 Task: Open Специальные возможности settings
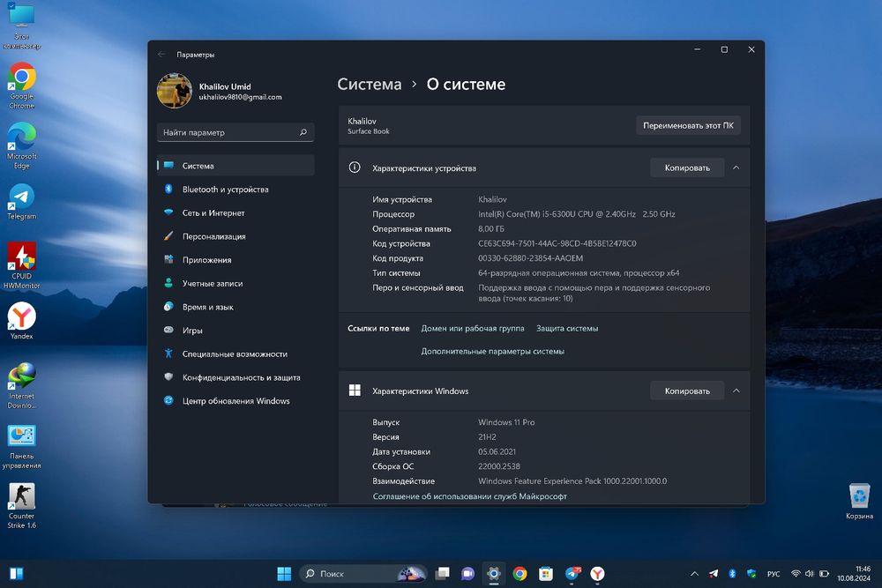click(235, 354)
